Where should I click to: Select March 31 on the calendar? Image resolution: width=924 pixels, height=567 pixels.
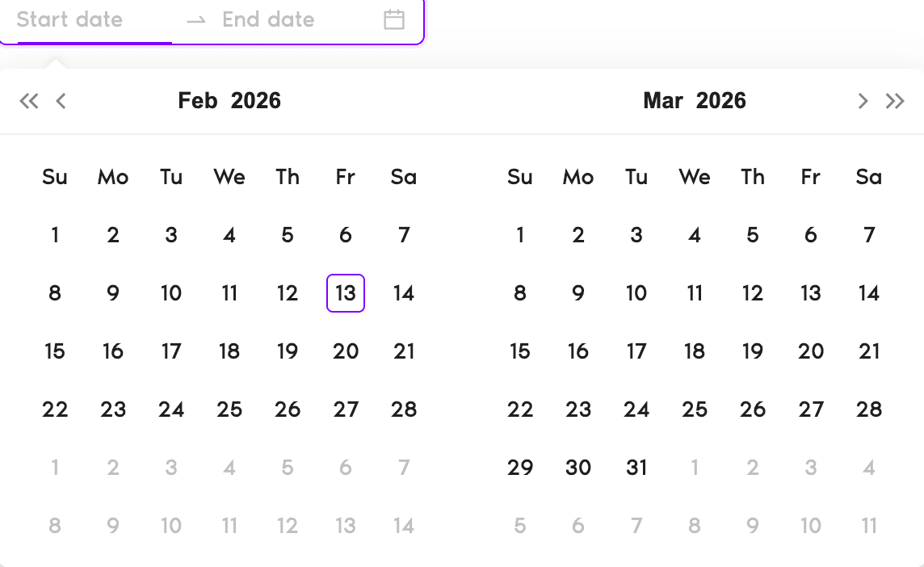[636, 467]
